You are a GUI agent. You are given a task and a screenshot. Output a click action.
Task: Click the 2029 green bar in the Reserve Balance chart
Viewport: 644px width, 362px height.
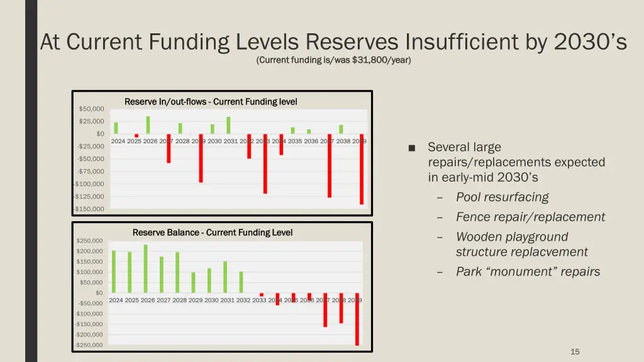[194, 282]
